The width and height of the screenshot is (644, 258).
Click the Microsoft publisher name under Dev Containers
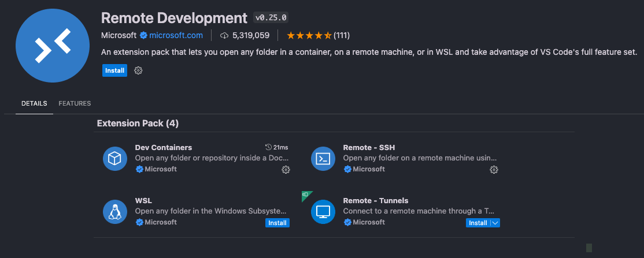pyautogui.click(x=161, y=169)
